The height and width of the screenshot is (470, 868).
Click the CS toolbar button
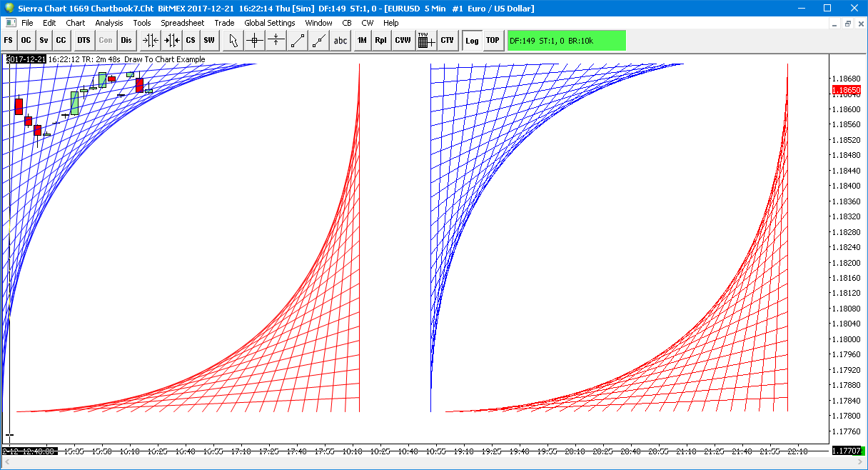pyautogui.click(x=191, y=41)
